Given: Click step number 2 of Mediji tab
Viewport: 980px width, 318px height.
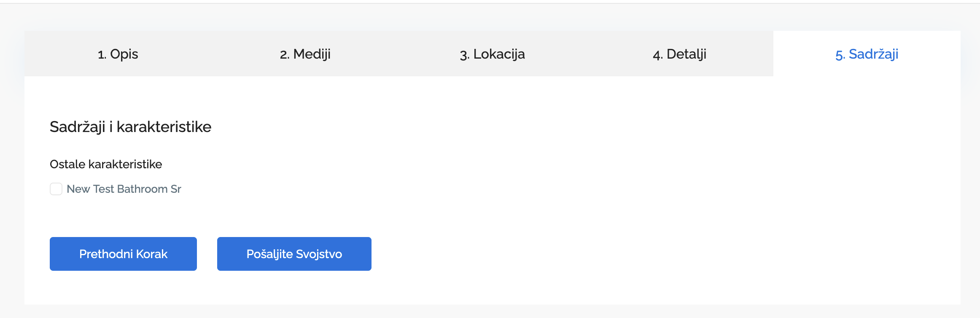Looking at the screenshot, I should pyautogui.click(x=284, y=55).
